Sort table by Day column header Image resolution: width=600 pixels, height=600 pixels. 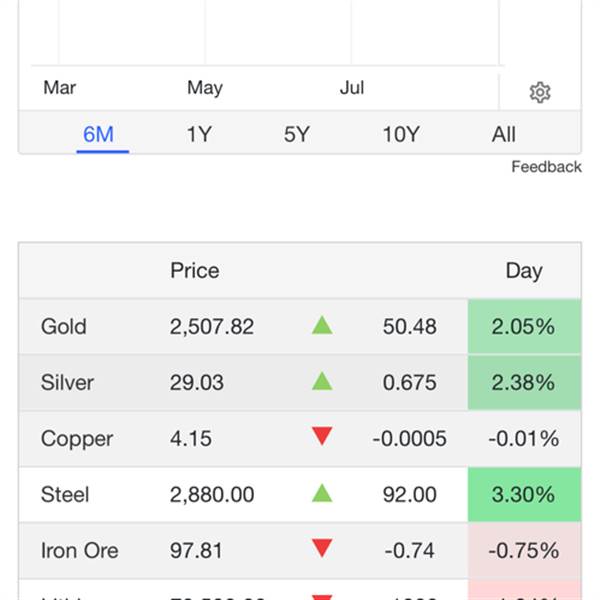coord(524,270)
